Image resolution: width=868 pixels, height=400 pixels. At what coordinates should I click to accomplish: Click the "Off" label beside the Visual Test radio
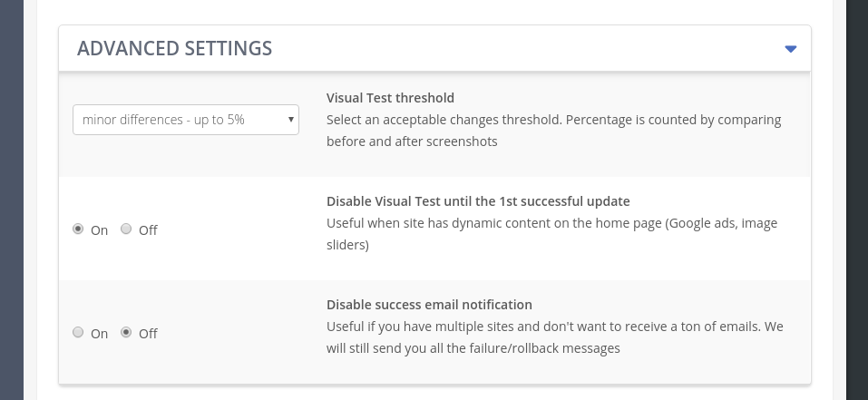click(x=148, y=230)
